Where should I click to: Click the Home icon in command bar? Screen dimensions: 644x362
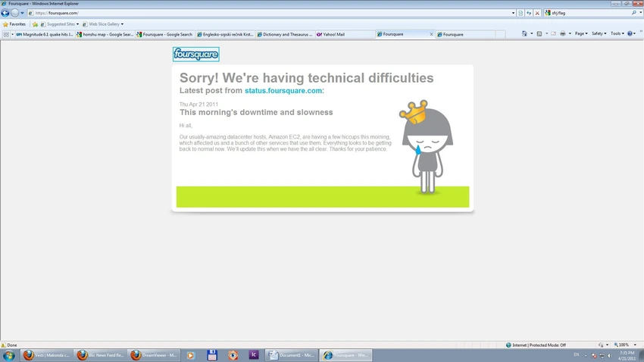524,33
